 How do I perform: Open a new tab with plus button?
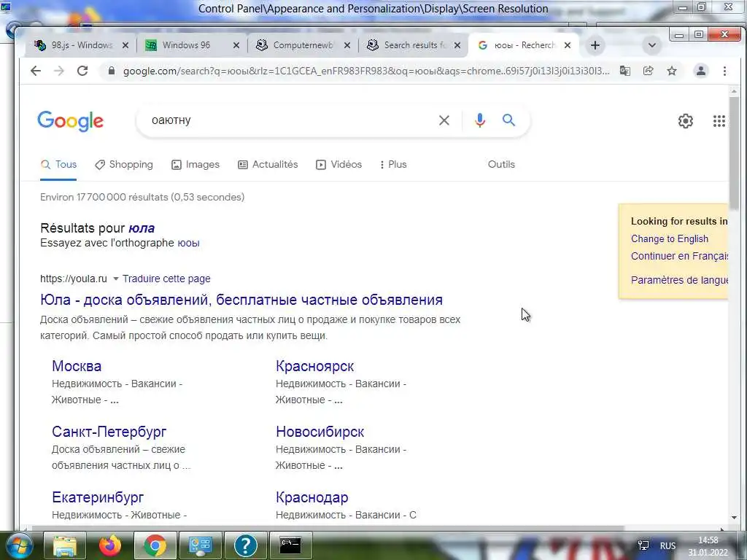595,45
